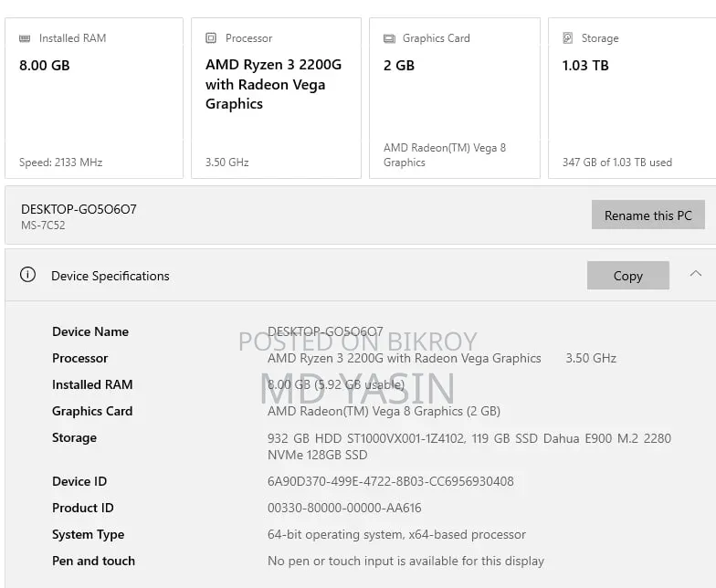
Task: Click '8.00 GB' in Installed RAM card
Action: pos(44,66)
